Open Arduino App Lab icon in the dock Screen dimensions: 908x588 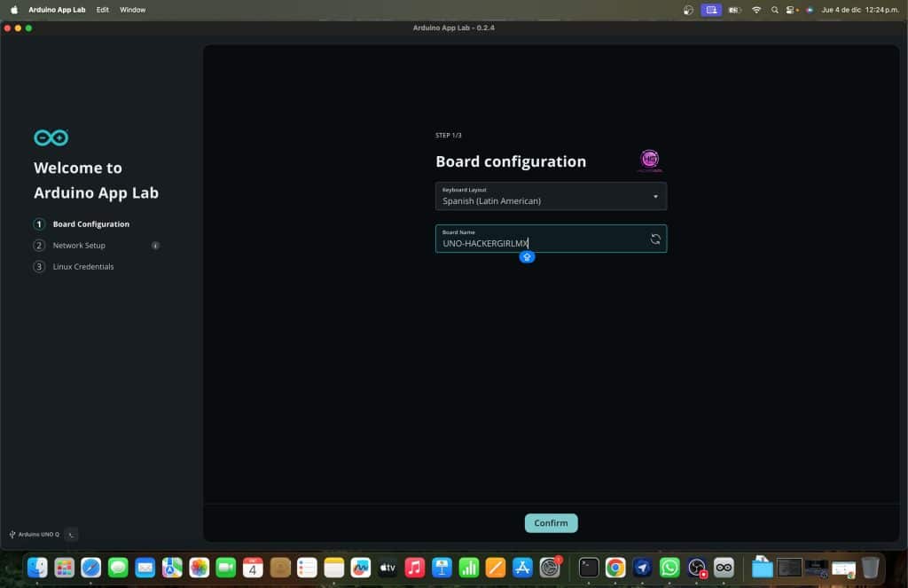pos(724,568)
